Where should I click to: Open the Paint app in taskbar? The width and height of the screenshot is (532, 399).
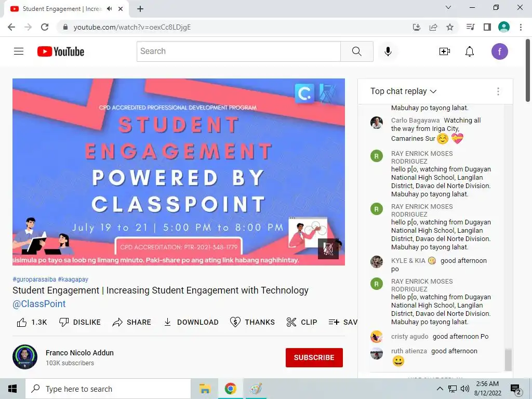point(256,389)
